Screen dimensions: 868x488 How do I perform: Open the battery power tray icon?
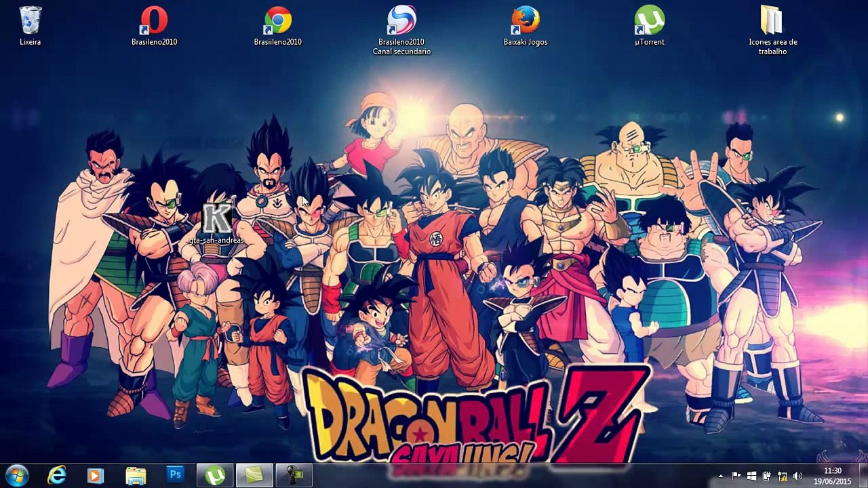[x=767, y=476]
